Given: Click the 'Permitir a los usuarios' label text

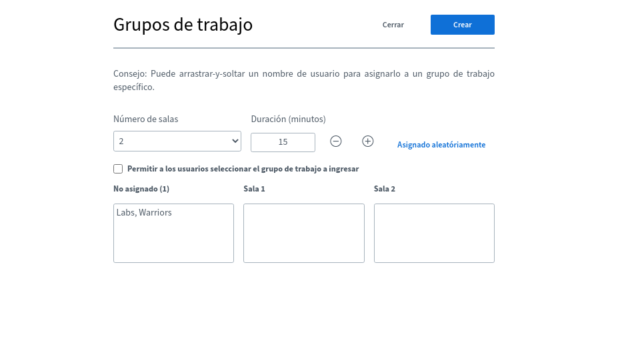Looking at the screenshot, I should [243, 169].
